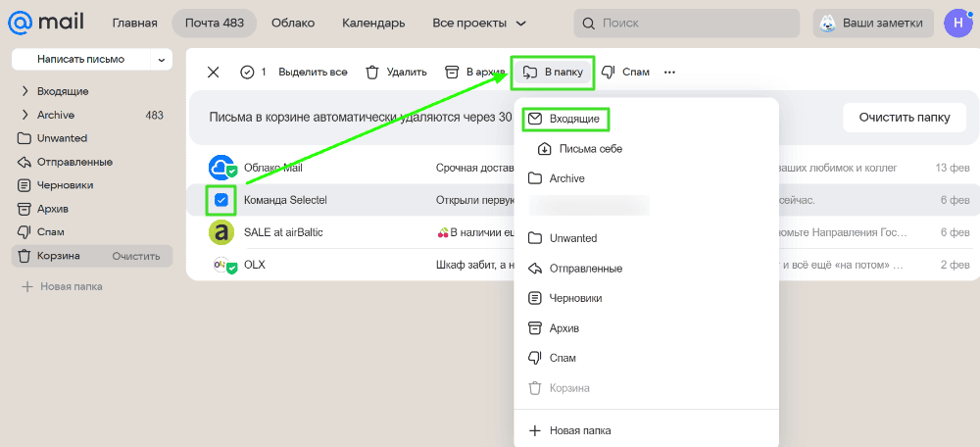Image resolution: width=980 pixels, height=447 pixels.
Task: Click the Черновики icon in sidebar
Action: [24, 185]
